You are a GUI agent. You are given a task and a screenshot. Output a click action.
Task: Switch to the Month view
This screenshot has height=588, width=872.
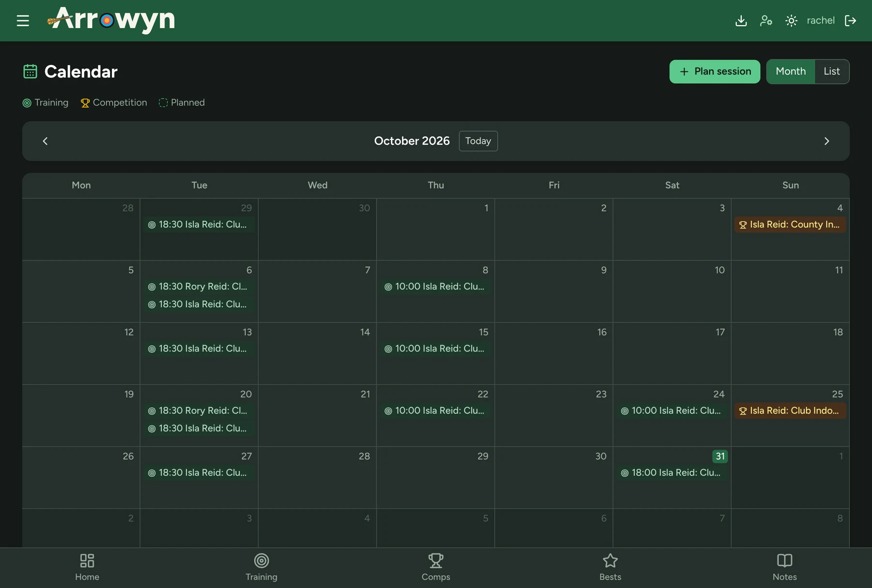[791, 71]
